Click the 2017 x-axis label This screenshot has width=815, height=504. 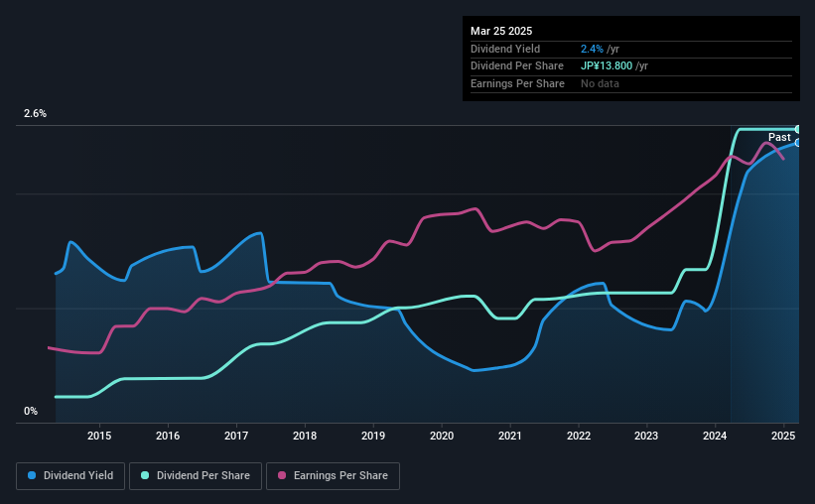tap(236, 436)
